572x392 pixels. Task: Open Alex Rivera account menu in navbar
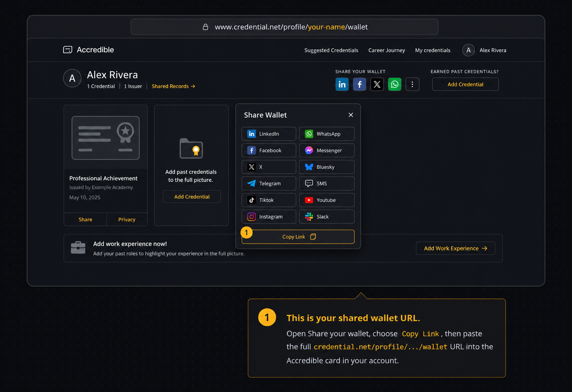(484, 50)
